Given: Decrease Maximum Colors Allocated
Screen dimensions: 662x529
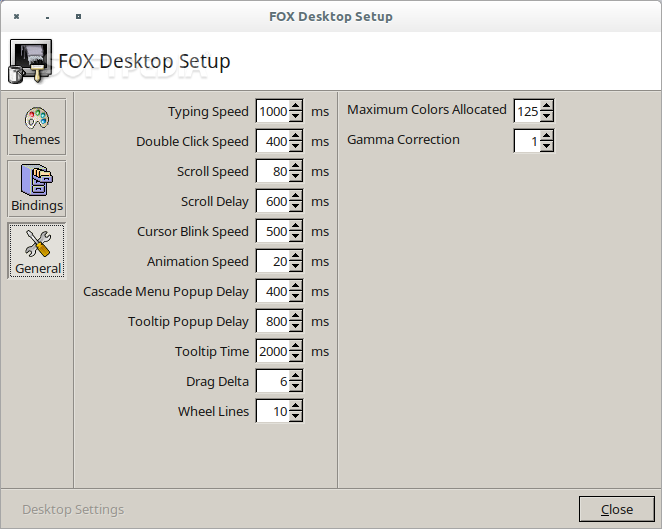Looking at the screenshot, I should coord(546,117).
